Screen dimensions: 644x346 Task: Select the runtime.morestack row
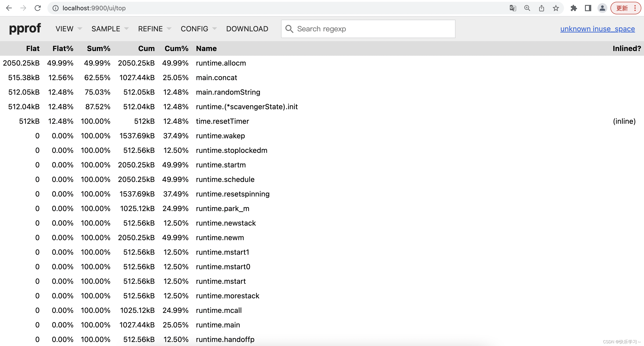322,296
